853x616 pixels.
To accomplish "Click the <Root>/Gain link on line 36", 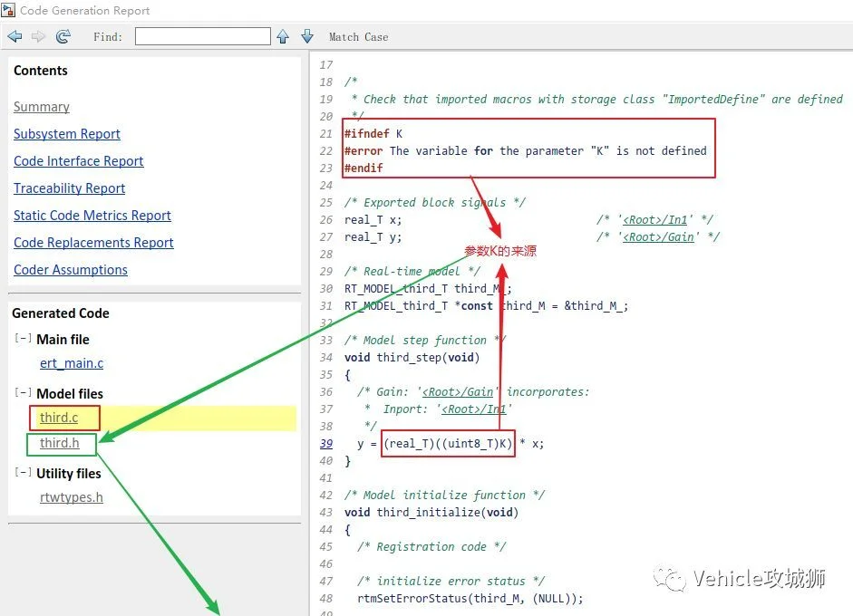I will tap(458, 392).
